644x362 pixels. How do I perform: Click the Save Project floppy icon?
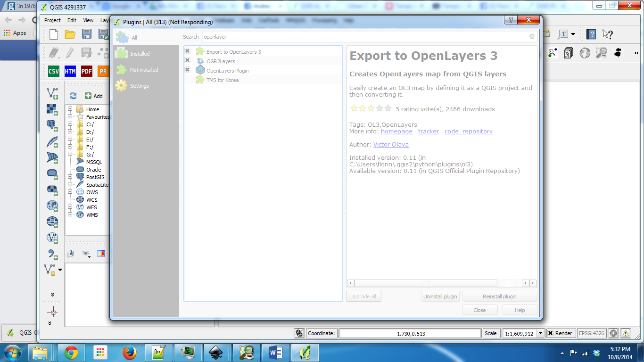pyautogui.click(x=87, y=34)
